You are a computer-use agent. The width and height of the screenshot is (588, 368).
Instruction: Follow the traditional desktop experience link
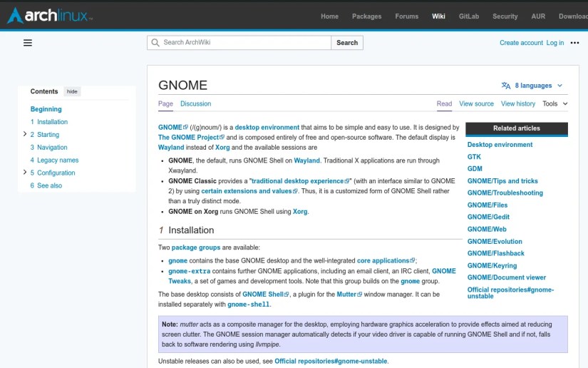300,181
